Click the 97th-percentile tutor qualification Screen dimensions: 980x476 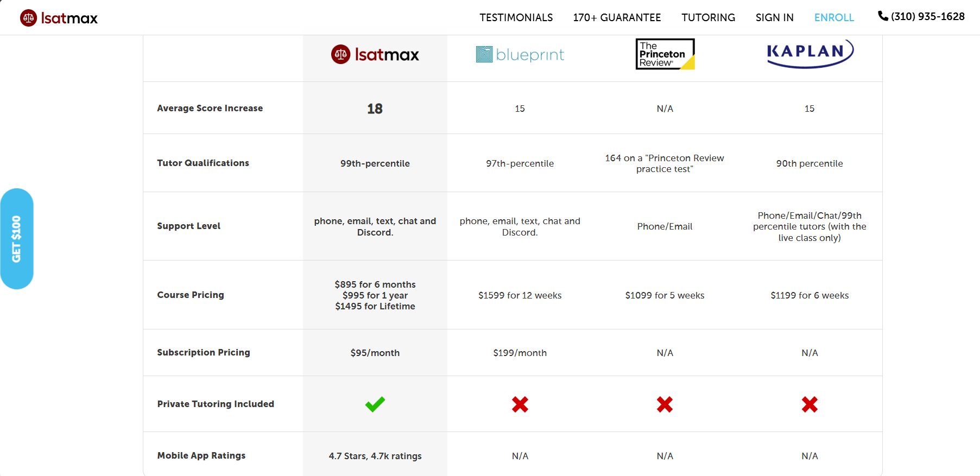coord(520,163)
